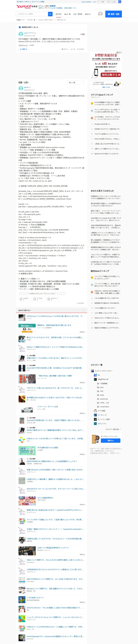Report the answer with 違反報告 below reactions
This screenshot has width=138, height=644.
click(80, 303)
